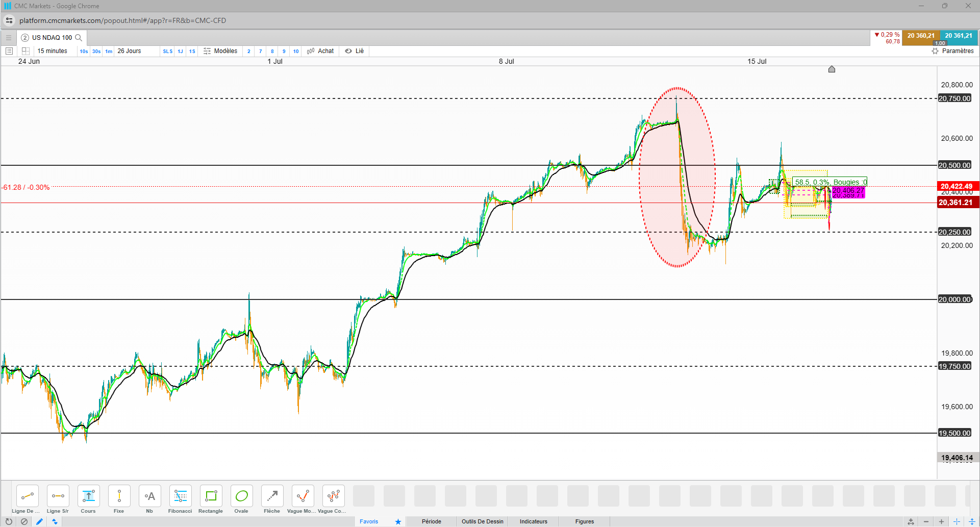Toggle the multi-chart grid layout icon

click(x=26, y=51)
